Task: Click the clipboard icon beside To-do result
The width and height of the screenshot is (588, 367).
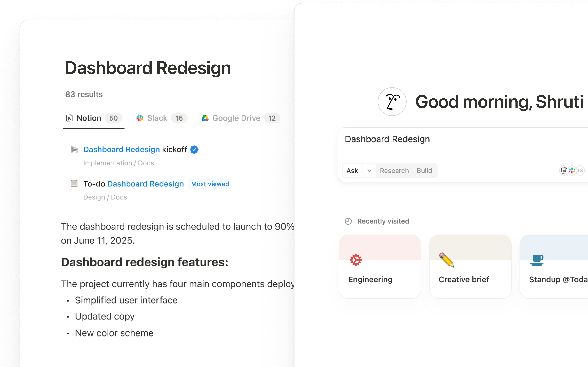Action: (74, 183)
